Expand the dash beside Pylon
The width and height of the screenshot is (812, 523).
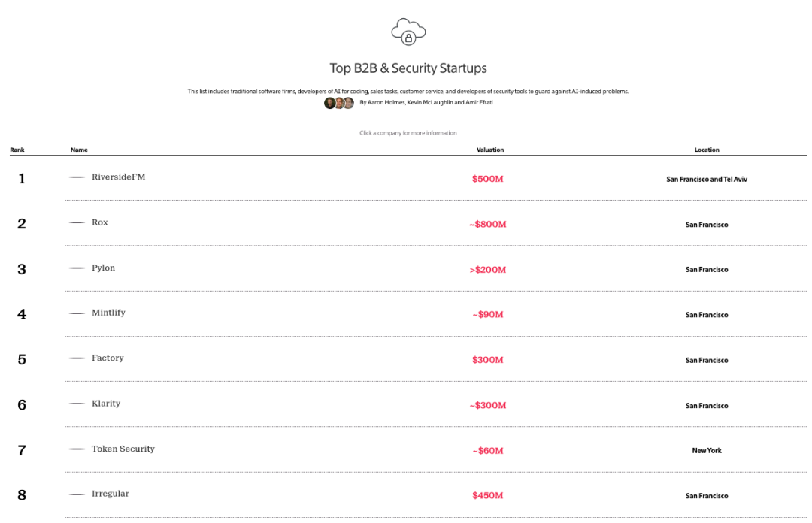click(77, 268)
